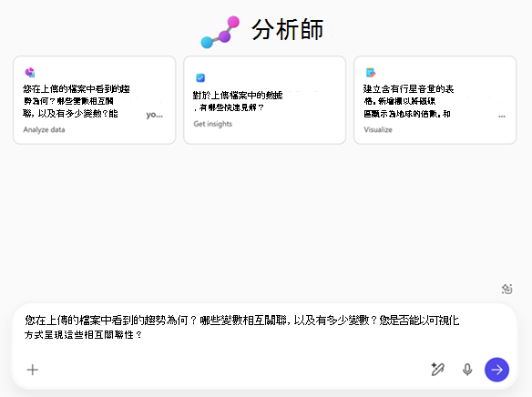This screenshot has width=532, height=397.
Task: Click the 'Get insights' label text
Action: point(213,124)
